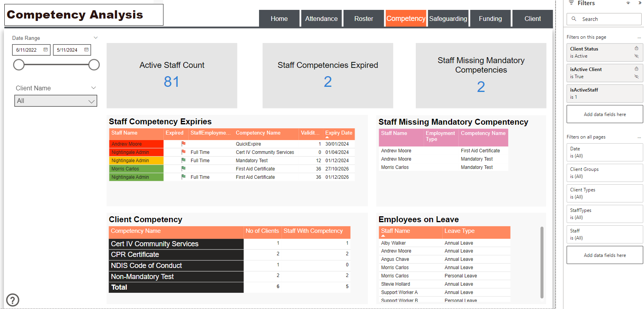
Task: Sort by the Expiry Date column header
Action: pos(339,133)
